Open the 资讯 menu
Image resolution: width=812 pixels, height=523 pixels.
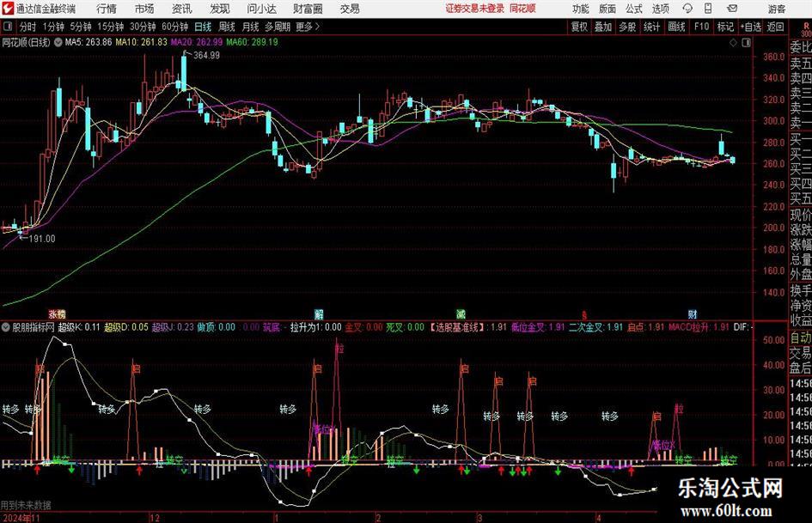(182, 9)
